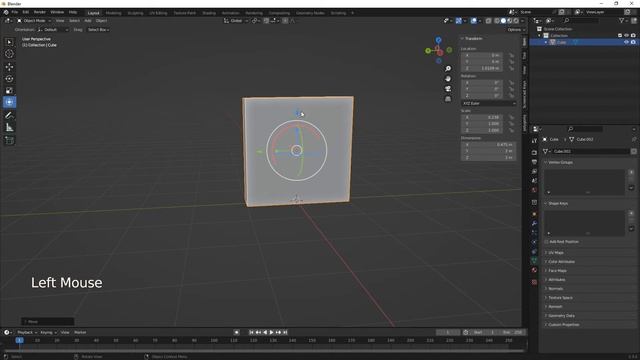Image resolution: width=640 pixels, height=360 pixels.
Task: Collapse the Collection tree in outliner
Action: point(540,36)
